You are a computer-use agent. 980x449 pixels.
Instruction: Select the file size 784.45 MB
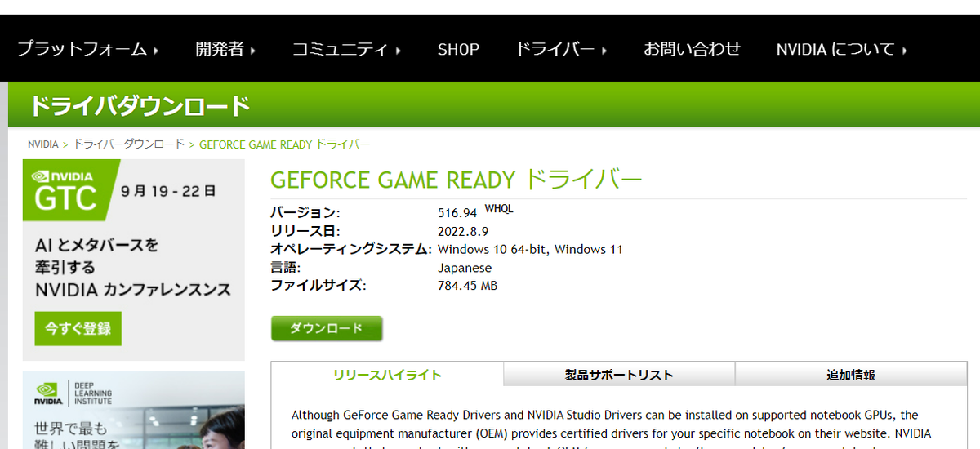click(x=467, y=286)
